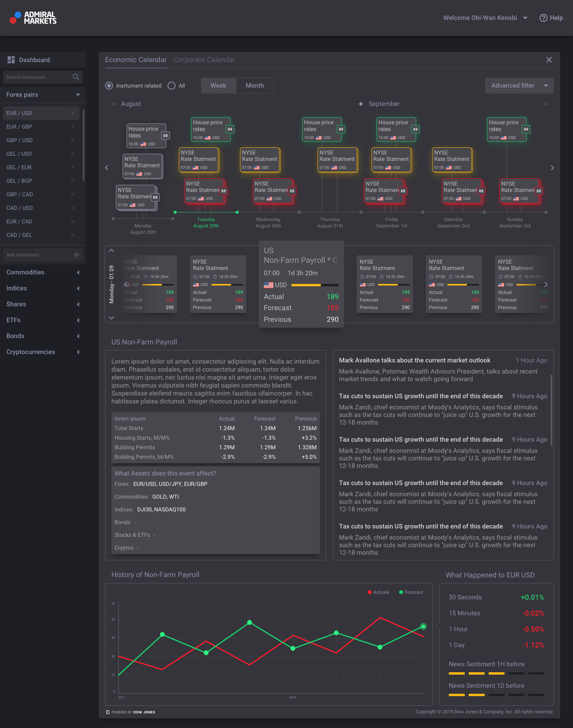Select Tuesday August 29th on the timeline
Viewport: 573px width, 728px height.
[x=206, y=223]
